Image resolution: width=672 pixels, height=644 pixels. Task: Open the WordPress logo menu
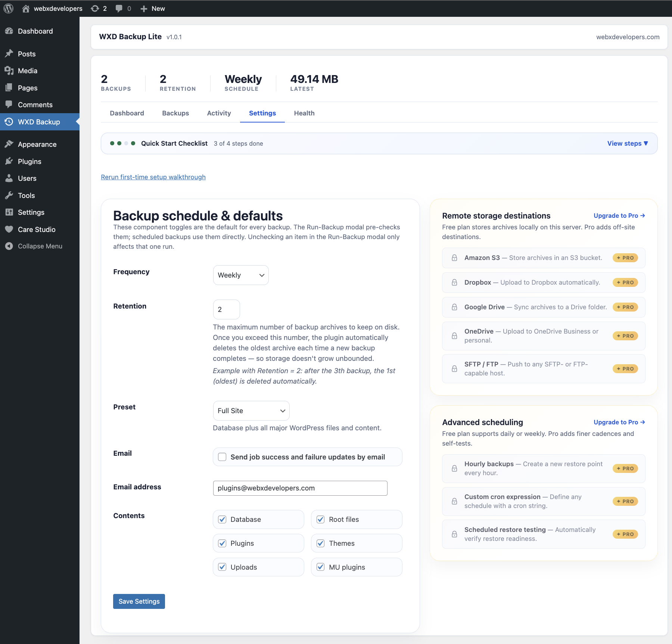coord(9,8)
